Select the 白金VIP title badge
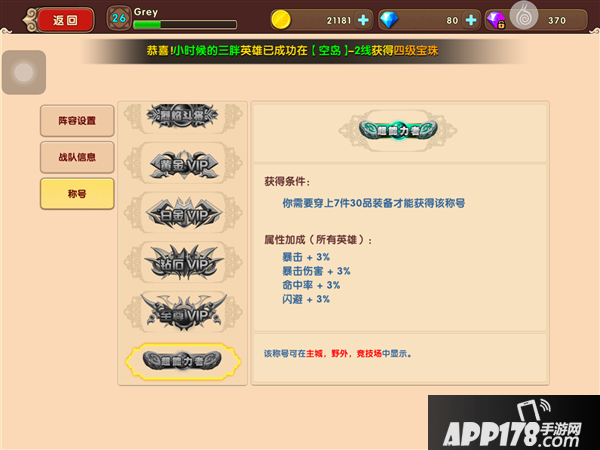This screenshot has height=450, width=600. (x=183, y=213)
